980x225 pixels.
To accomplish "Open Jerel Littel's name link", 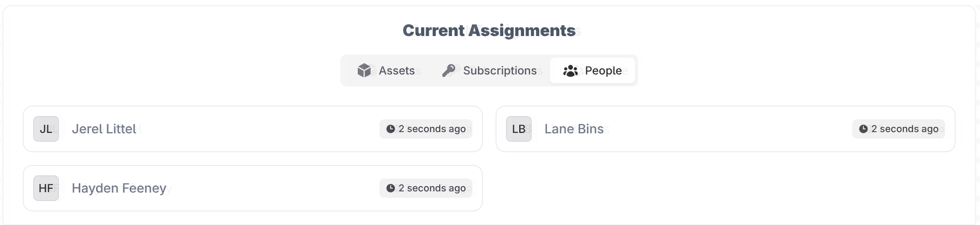I will click(104, 129).
